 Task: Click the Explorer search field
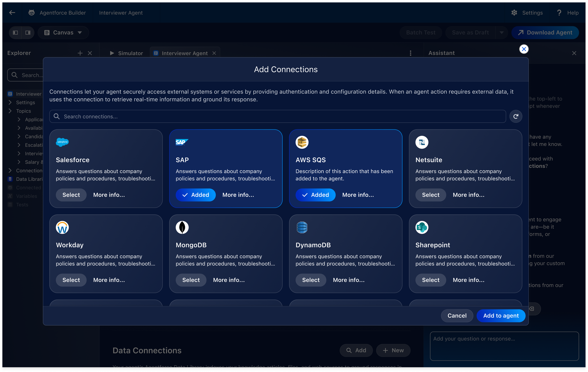click(25, 75)
